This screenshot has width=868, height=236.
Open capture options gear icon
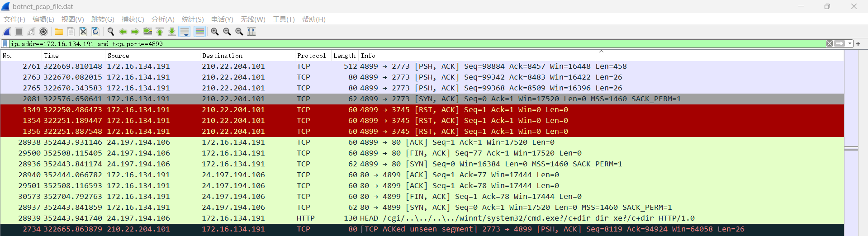tap(43, 32)
